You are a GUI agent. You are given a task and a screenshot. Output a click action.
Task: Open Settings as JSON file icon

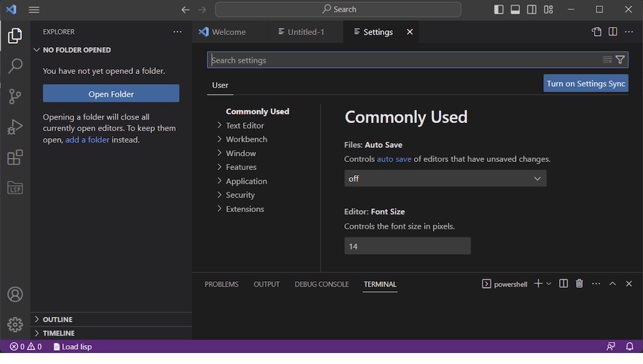point(597,32)
